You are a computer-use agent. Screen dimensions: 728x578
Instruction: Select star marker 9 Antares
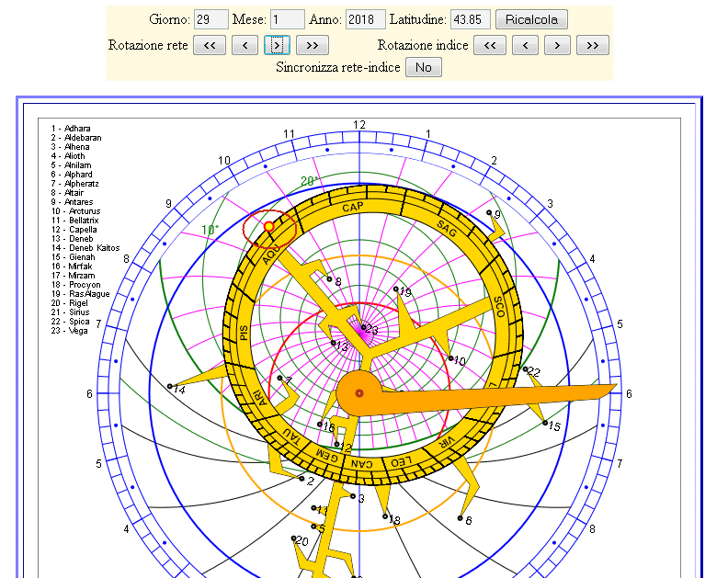489,212
